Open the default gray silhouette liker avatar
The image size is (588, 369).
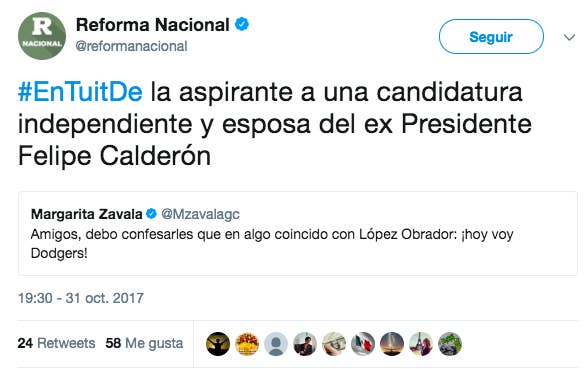[276, 344]
